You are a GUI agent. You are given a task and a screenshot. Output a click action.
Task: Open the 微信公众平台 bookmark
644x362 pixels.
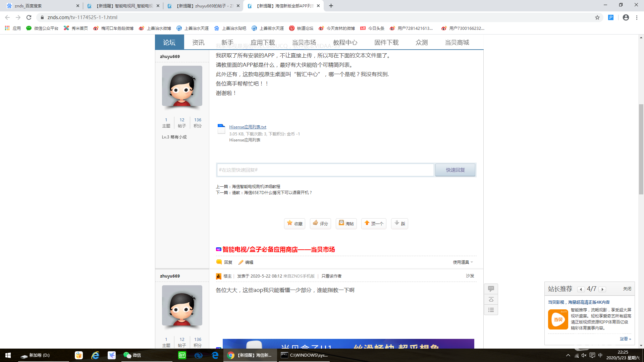pos(42,28)
